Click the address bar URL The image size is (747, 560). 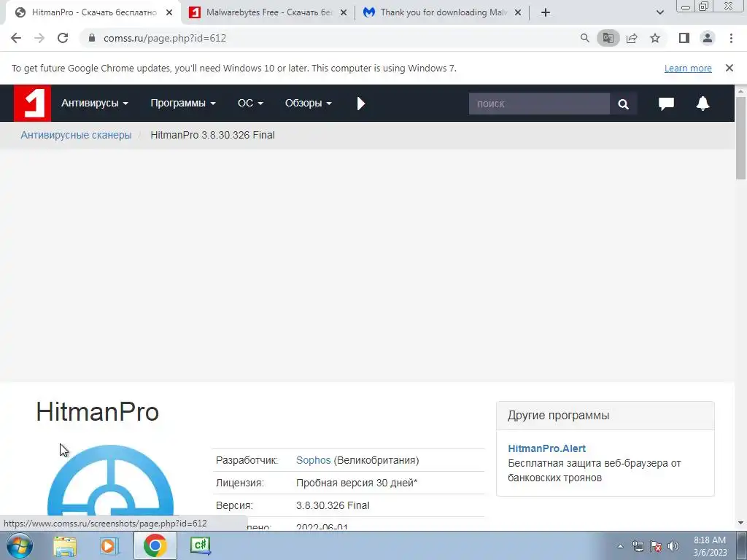[x=165, y=38]
